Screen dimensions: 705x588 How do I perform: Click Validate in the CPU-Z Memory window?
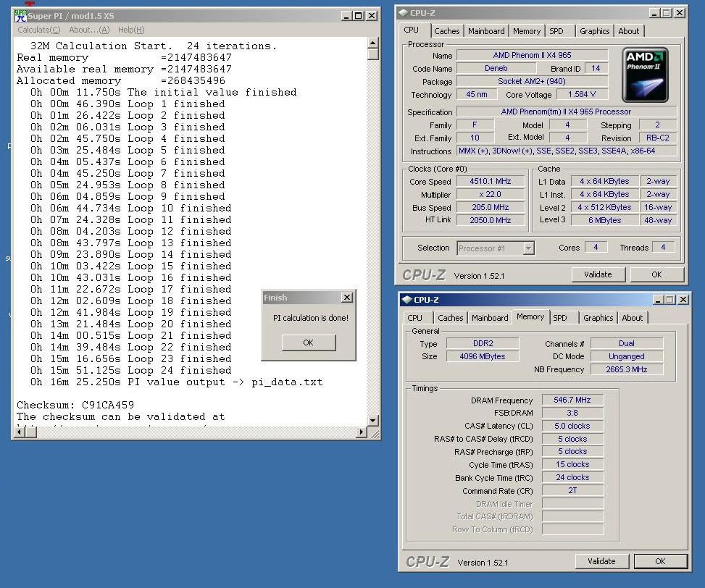[x=601, y=561]
